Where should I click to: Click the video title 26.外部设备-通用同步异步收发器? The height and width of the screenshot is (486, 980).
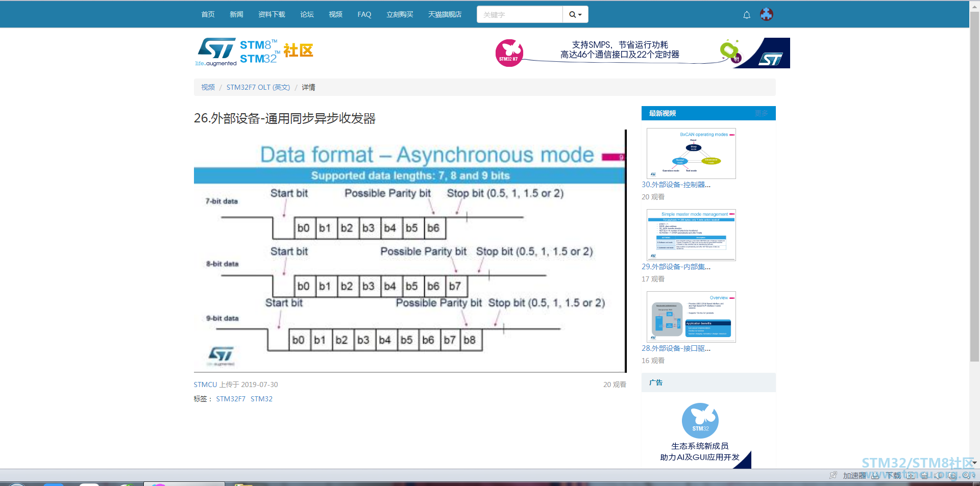point(285,118)
